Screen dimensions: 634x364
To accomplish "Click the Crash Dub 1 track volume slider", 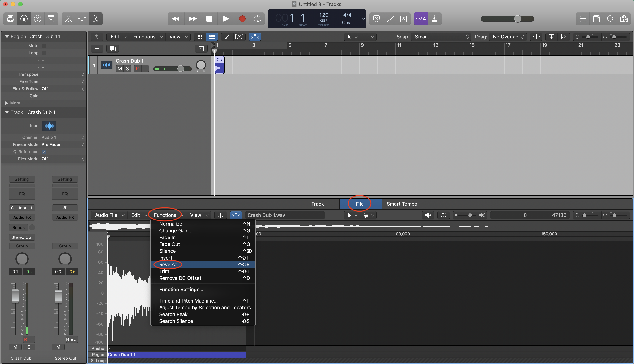I will click(181, 68).
